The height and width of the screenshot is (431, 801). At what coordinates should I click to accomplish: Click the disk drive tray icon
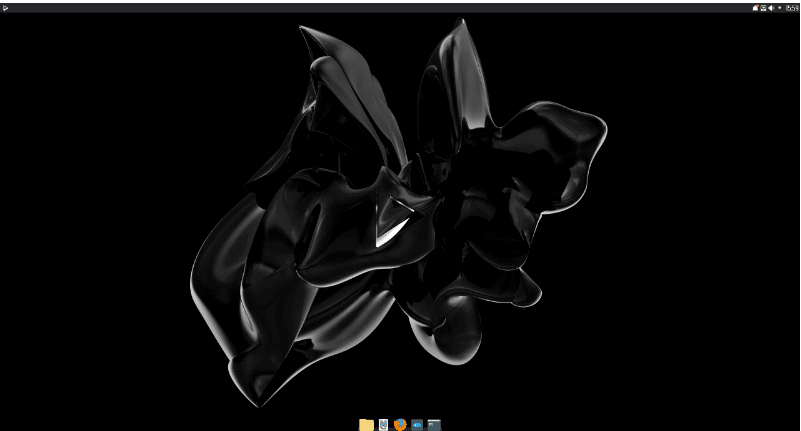pos(763,8)
